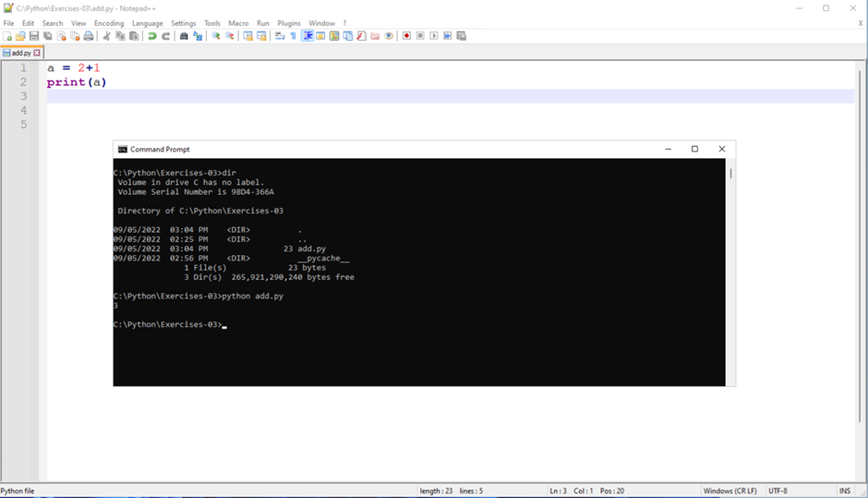
Task: Click the Print toolbar icon
Action: coord(89,36)
